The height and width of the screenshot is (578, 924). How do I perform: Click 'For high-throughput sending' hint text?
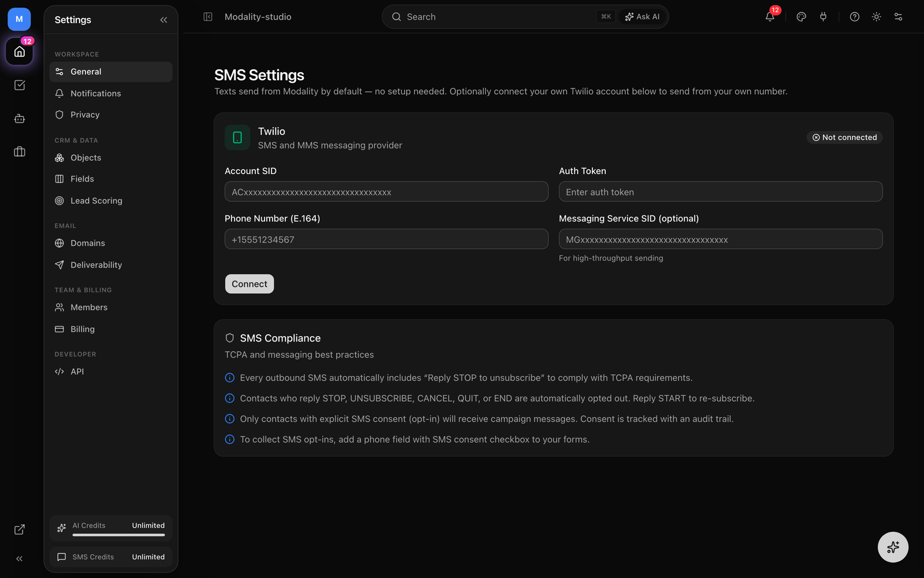tap(611, 258)
